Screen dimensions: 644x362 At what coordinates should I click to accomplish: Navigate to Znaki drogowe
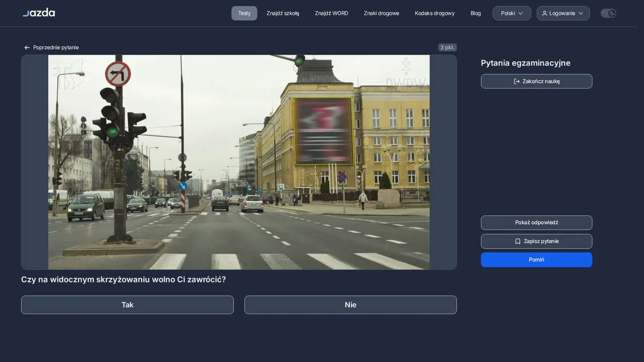click(382, 13)
